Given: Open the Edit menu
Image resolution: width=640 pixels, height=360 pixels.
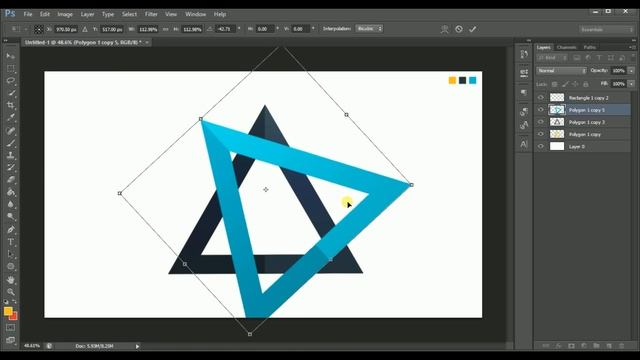Looking at the screenshot, I should point(44,14).
